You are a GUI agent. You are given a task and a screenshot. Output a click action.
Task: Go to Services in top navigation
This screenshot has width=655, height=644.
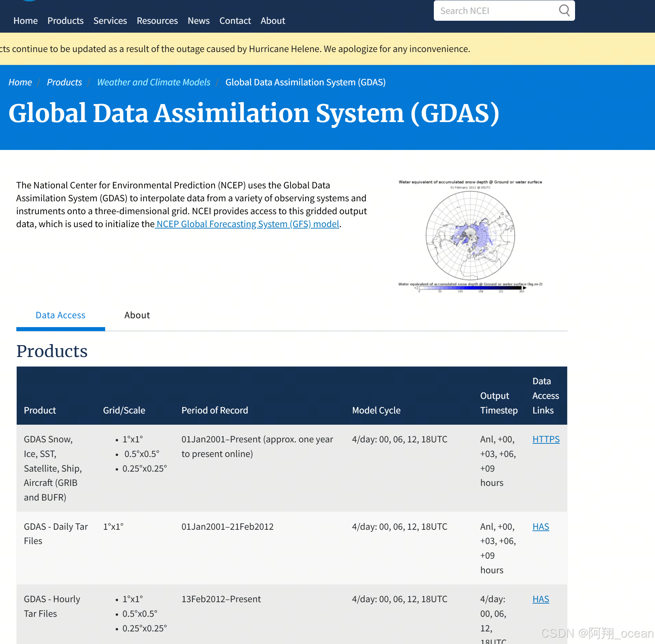point(110,21)
